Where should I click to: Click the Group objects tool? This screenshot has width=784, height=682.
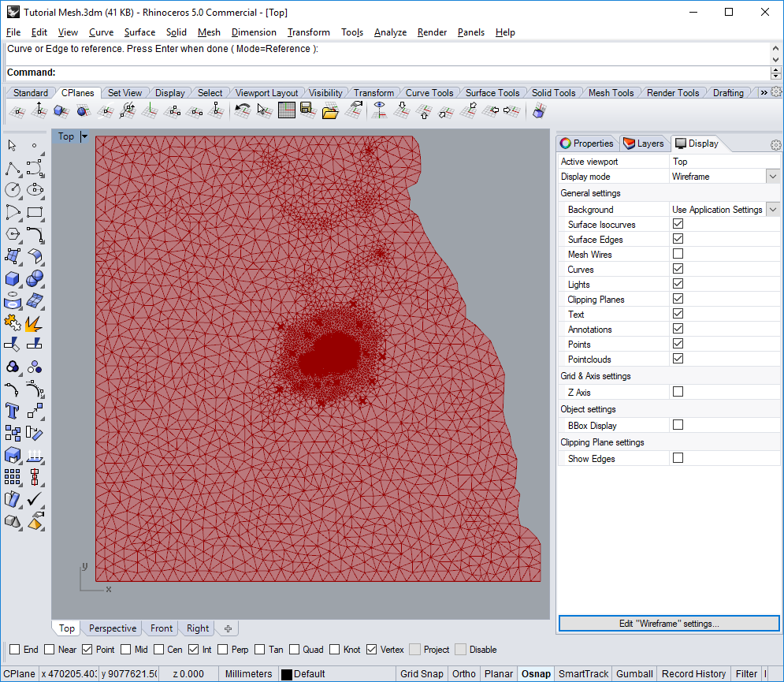(13, 367)
